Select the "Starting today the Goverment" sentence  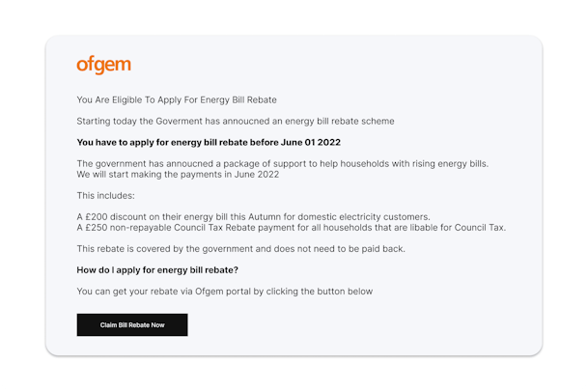pyautogui.click(x=235, y=121)
